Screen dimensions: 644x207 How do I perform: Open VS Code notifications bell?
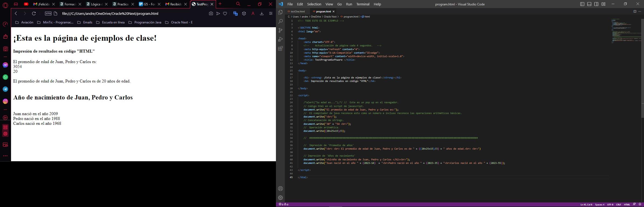pyautogui.click(x=640, y=204)
